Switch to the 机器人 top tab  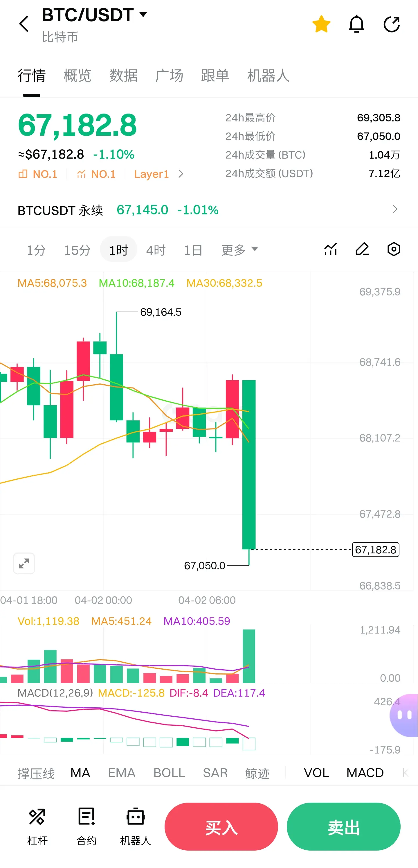point(268,75)
